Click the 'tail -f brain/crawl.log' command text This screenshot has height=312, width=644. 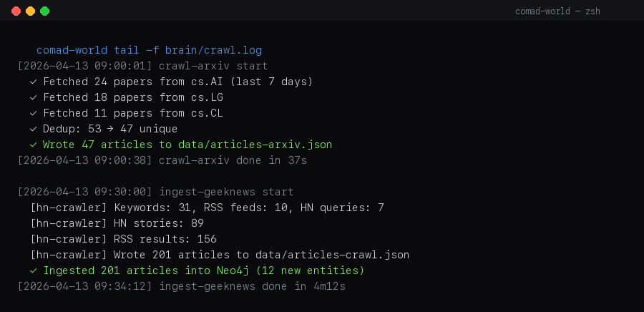(x=187, y=50)
